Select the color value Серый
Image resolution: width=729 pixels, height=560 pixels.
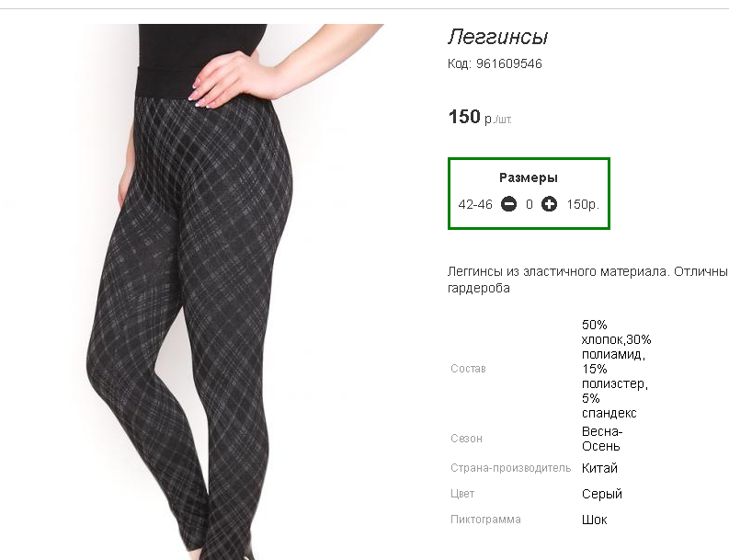click(x=601, y=494)
